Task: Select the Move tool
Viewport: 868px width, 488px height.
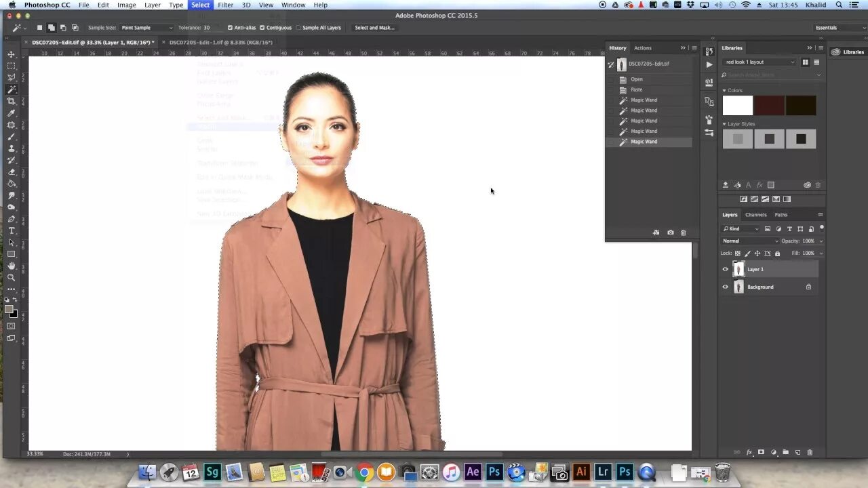Action: 11,54
